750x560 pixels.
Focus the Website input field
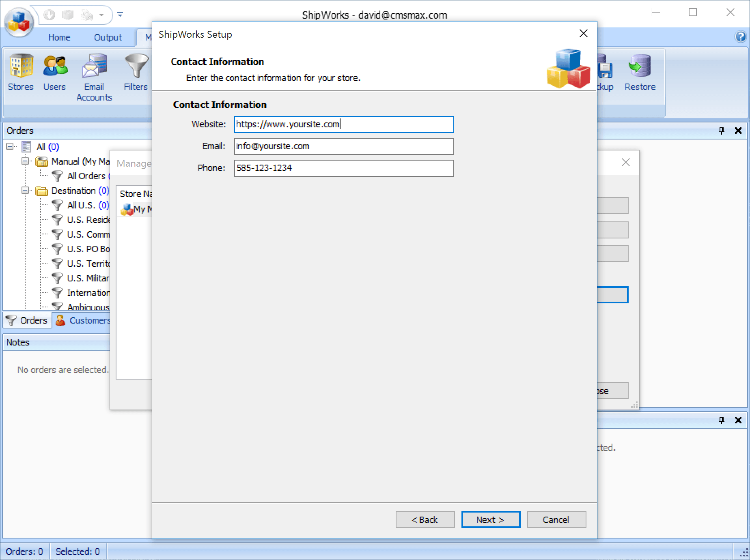click(x=344, y=124)
